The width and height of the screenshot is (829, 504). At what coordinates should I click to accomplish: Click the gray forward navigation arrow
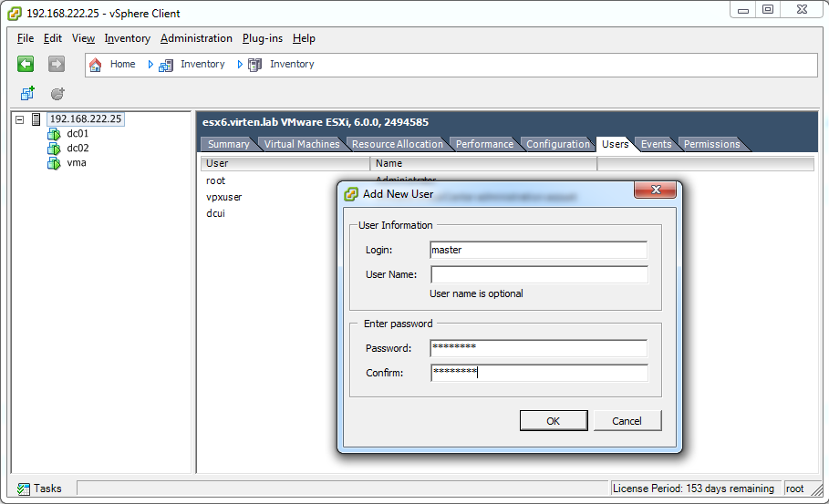tap(56, 64)
